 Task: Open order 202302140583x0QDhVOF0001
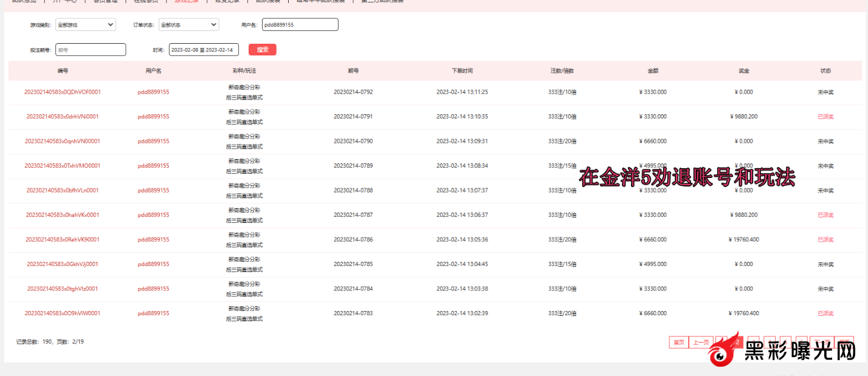coord(62,92)
